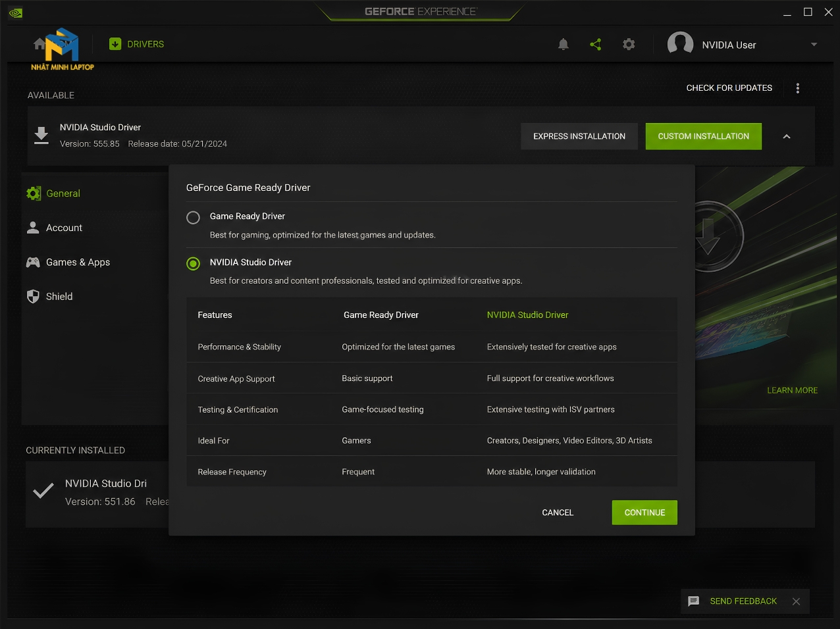Collapse the driver details chevron
The height and width of the screenshot is (629, 840).
(x=786, y=136)
